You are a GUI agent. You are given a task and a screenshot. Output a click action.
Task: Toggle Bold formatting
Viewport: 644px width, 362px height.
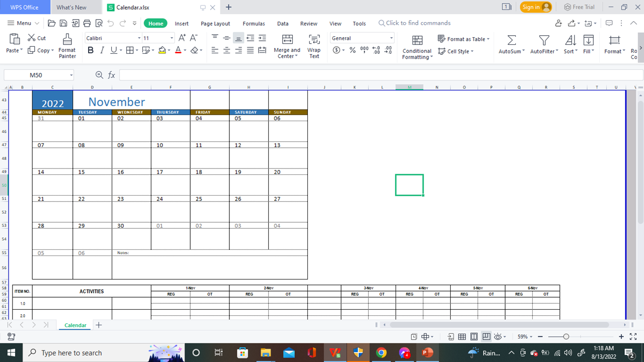coord(91,50)
